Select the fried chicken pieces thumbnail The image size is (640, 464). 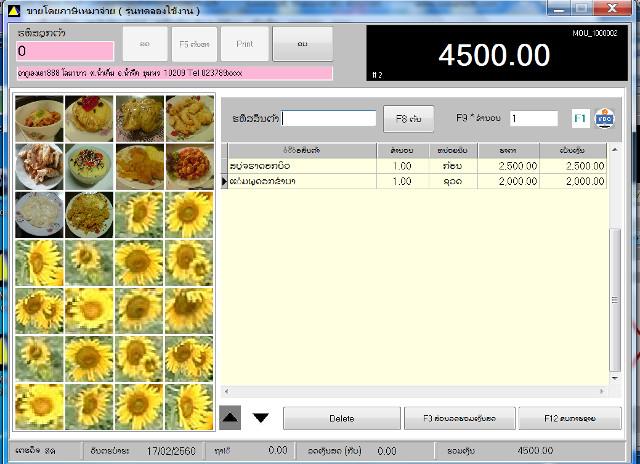[x=189, y=118]
